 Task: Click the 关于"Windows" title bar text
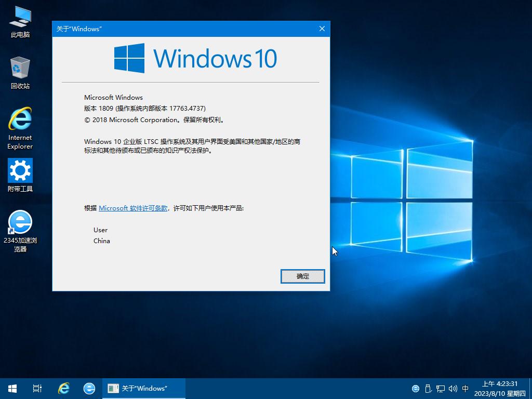coord(79,29)
